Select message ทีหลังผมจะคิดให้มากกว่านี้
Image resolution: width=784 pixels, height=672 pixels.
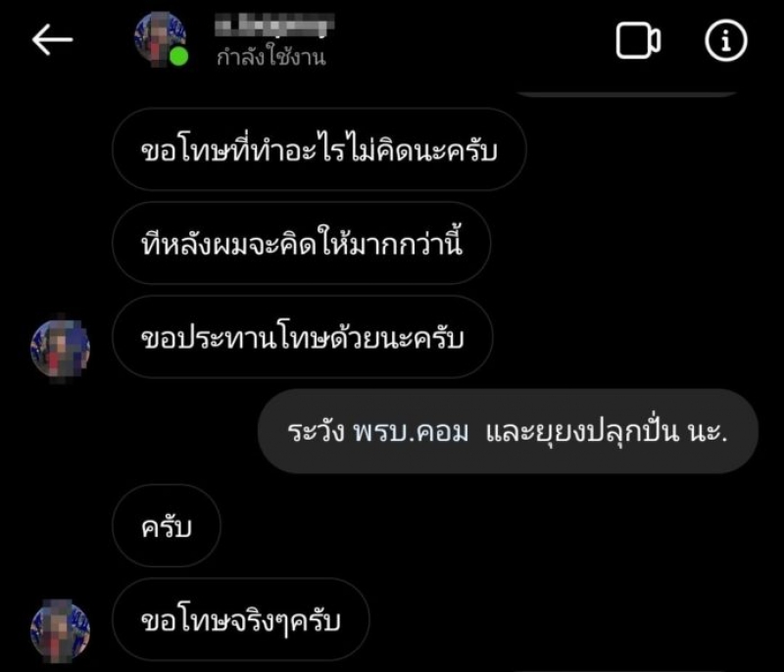pyautogui.click(x=302, y=243)
